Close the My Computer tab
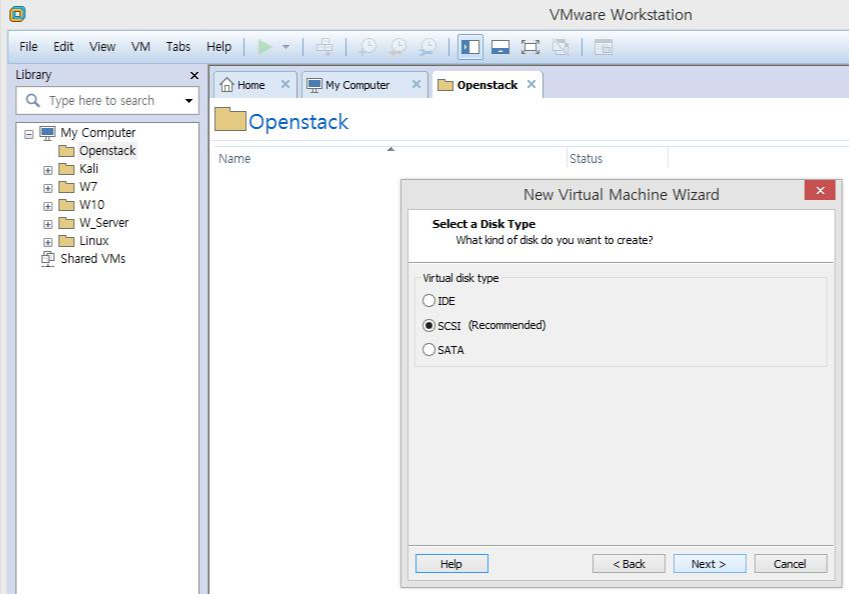849x594 pixels. 416,84
